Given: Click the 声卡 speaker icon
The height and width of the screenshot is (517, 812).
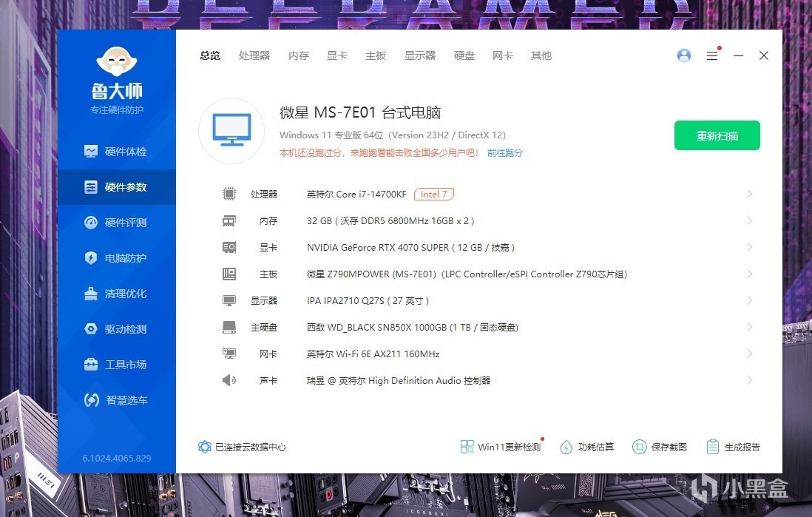Looking at the screenshot, I should 229,381.
